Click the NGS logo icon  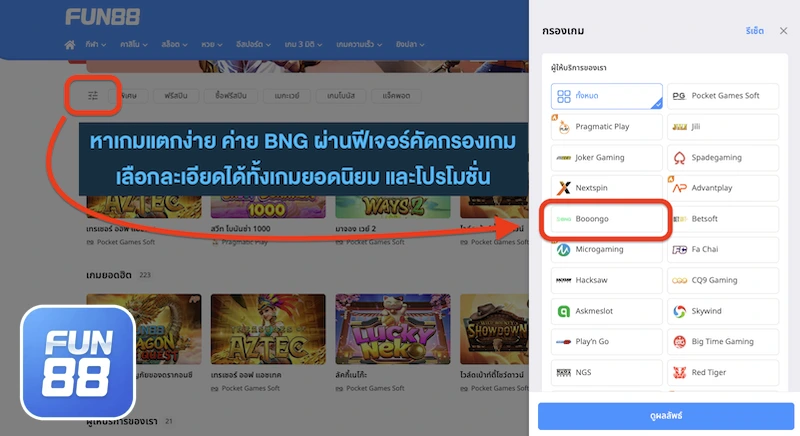coord(563,372)
